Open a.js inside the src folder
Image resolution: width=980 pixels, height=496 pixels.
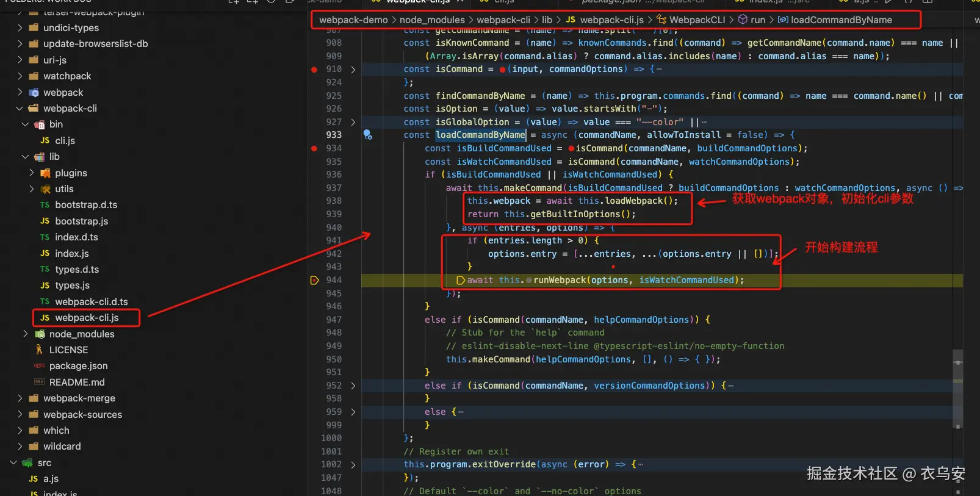pyautogui.click(x=51, y=479)
